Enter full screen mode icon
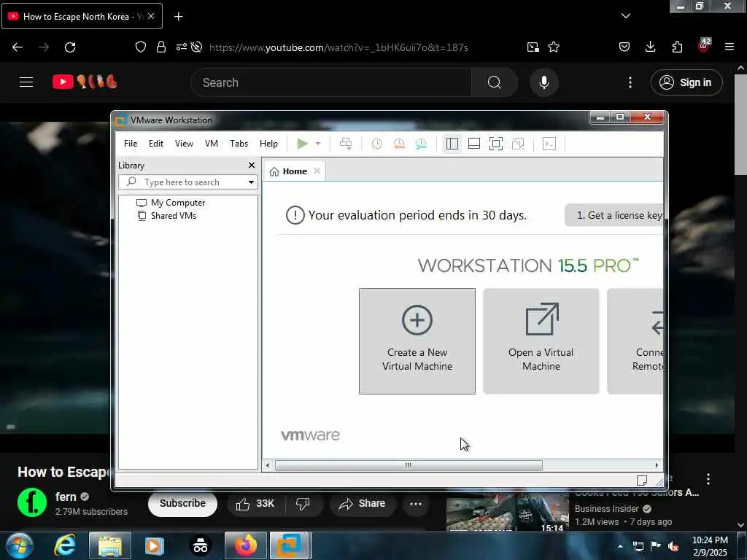Image resolution: width=747 pixels, height=560 pixels. pos(496,144)
